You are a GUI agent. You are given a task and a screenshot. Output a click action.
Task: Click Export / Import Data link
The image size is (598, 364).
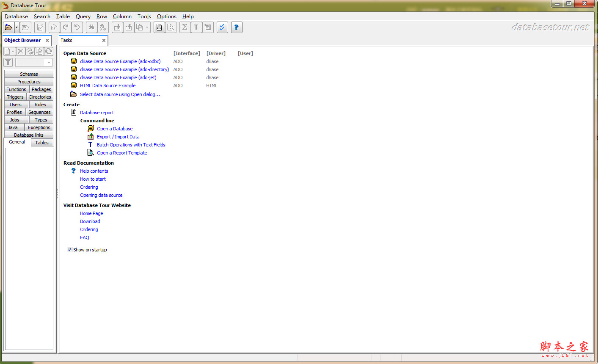point(118,137)
